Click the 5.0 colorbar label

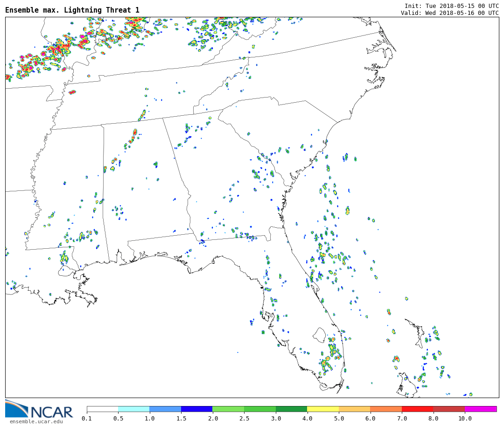[x=339, y=419]
